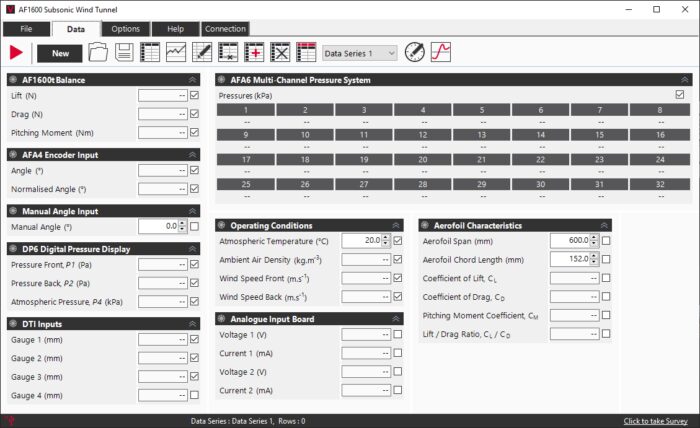Select pressure channel 16 button
The height and width of the screenshot is (428, 700).
[x=660, y=135]
